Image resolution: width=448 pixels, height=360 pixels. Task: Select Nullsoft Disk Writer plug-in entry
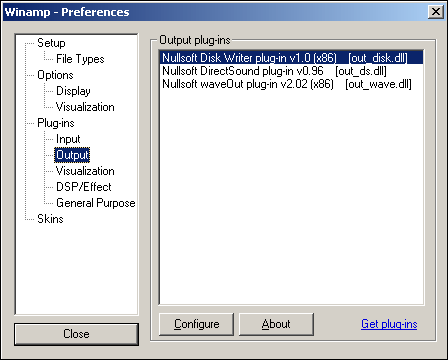(x=291, y=58)
